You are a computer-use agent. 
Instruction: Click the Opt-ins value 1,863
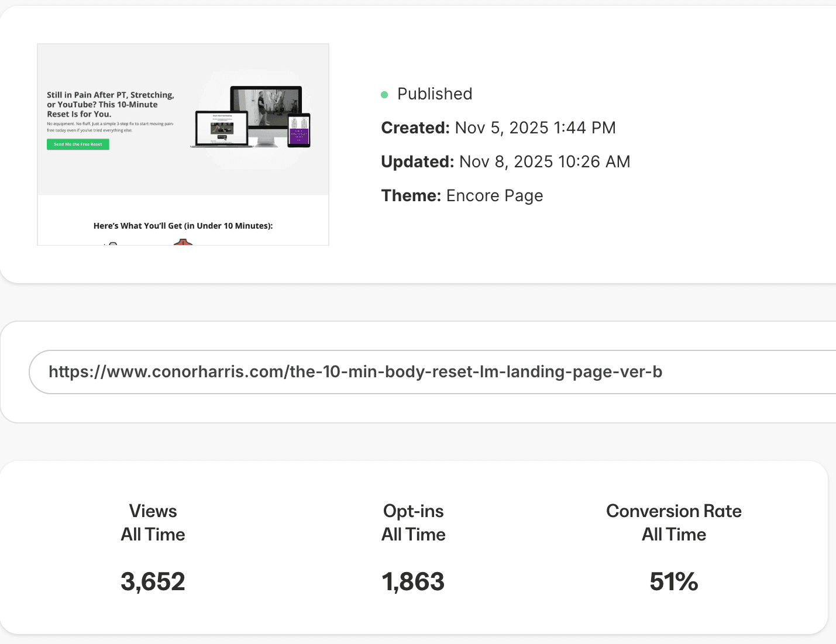pos(413,582)
